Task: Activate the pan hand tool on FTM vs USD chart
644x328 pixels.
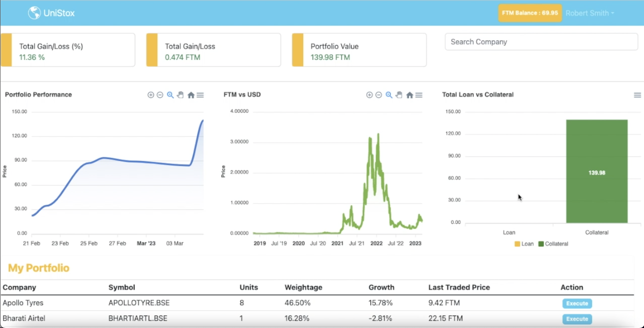Action: [x=399, y=95]
